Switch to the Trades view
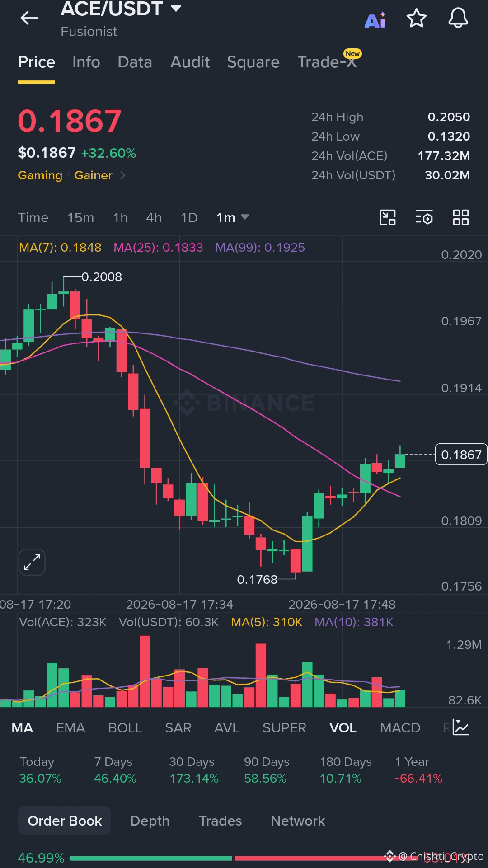 (221, 821)
